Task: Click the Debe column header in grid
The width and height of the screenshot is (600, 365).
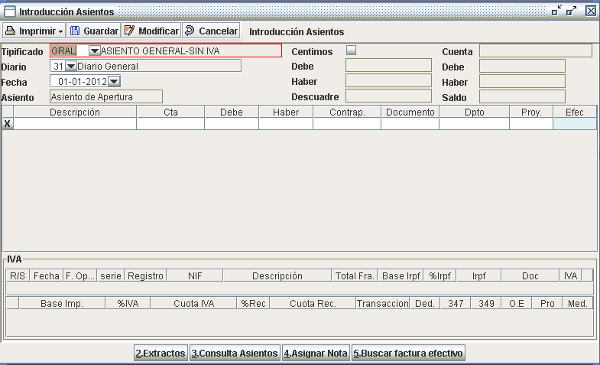Action: pos(232,112)
